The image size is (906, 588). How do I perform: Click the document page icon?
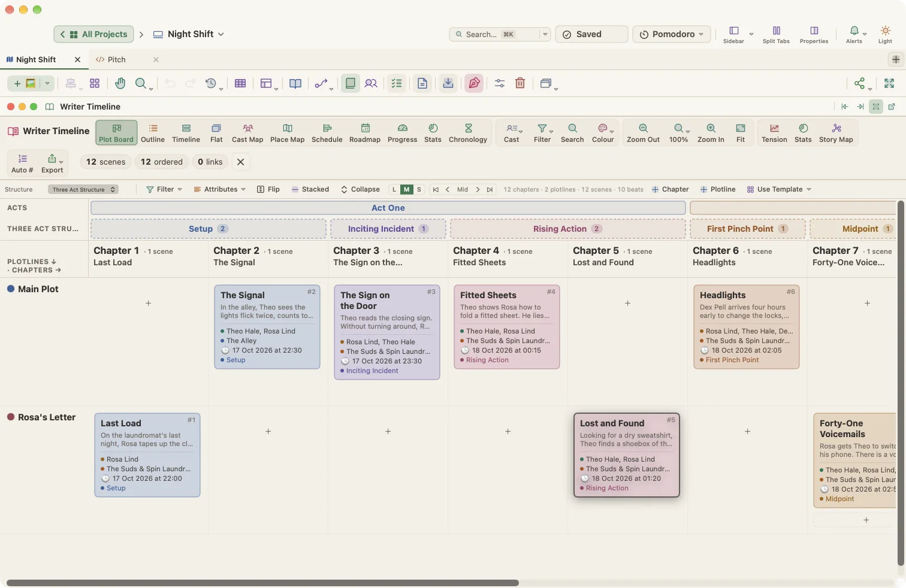422,83
